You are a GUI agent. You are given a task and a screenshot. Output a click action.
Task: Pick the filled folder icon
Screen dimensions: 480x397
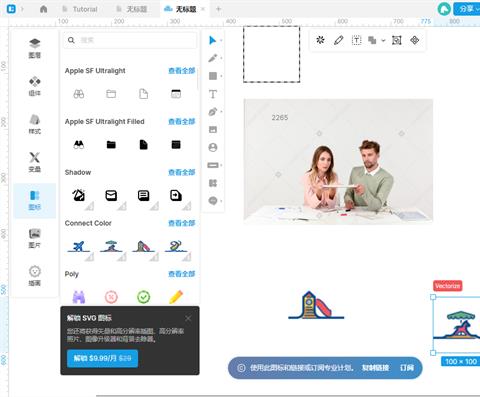111,145
